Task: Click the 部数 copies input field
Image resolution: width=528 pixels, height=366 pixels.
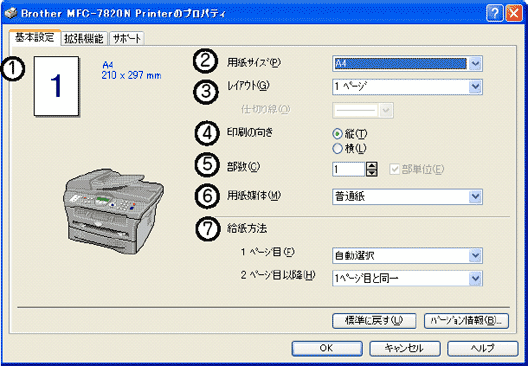Action: pyautogui.click(x=348, y=169)
